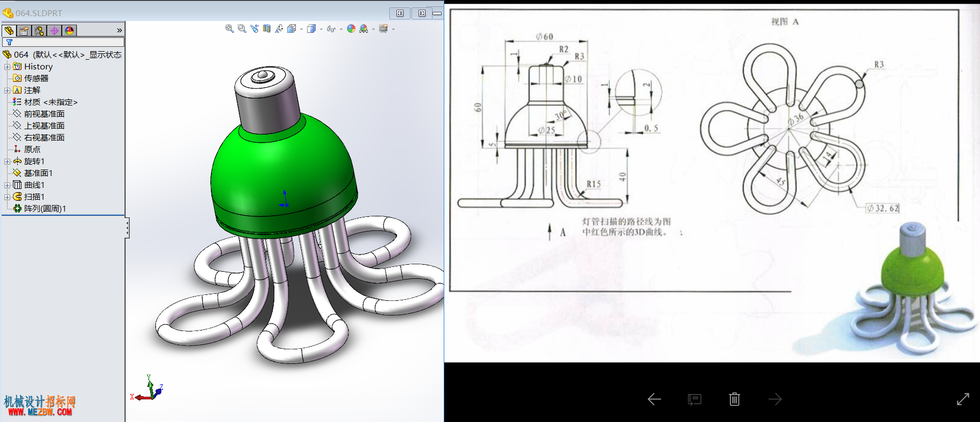Open Display Style dropdown arrow
This screenshot has height=422, width=980.
coord(321,29)
